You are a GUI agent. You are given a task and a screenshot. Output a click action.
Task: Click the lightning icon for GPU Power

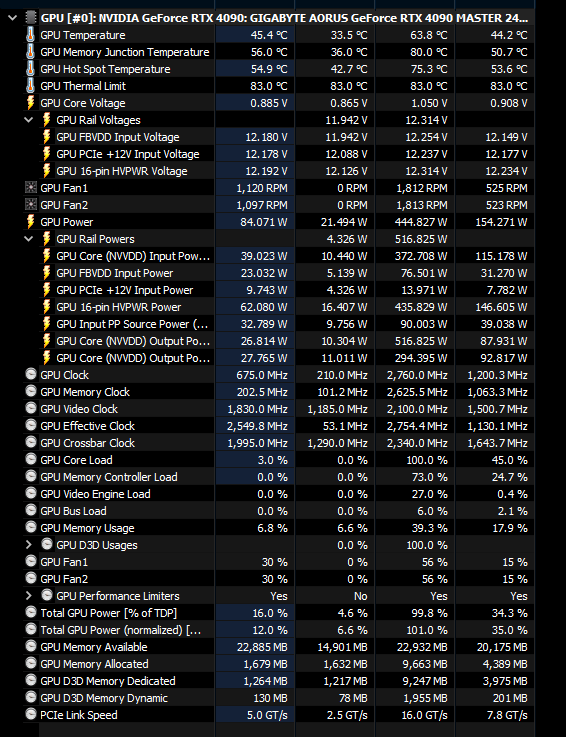point(31,222)
